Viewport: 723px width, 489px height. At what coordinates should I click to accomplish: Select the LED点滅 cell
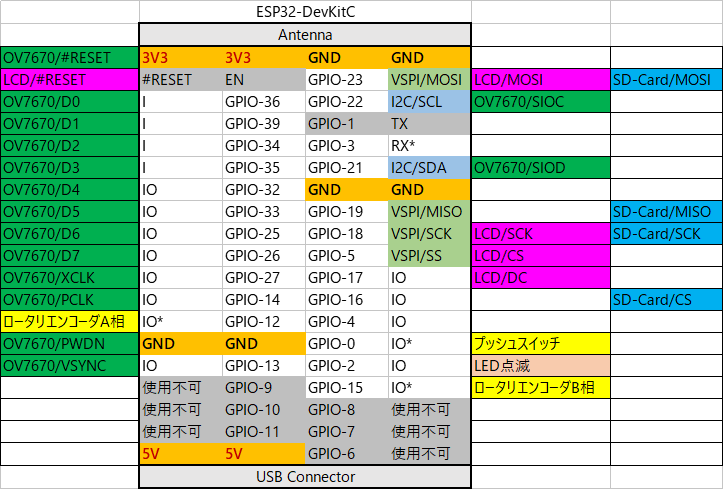click(x=541, y=365)
